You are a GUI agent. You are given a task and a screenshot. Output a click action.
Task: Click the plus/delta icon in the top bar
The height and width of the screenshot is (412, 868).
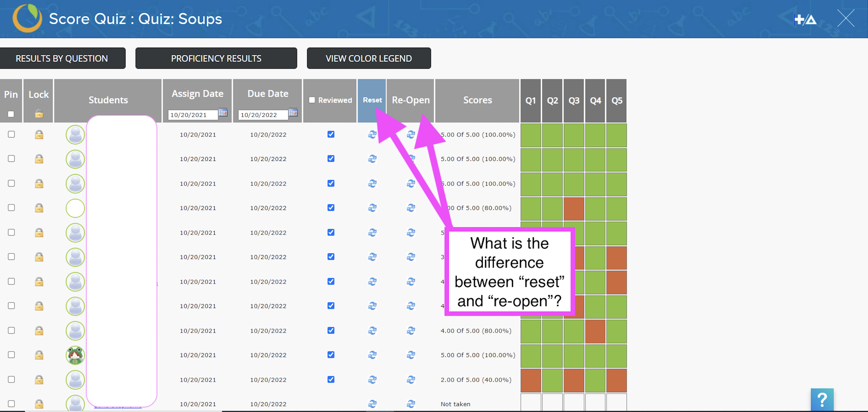pyautogui.click(x=805, y=20)
